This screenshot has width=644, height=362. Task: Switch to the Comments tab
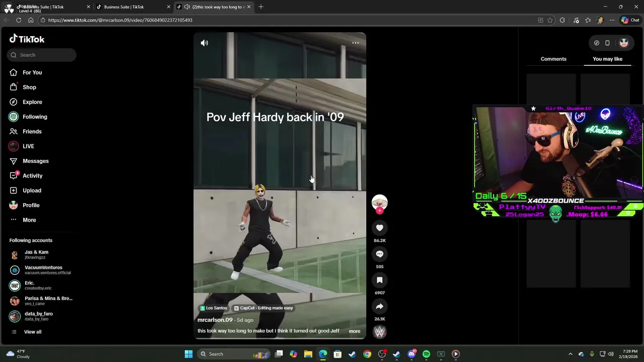(553, 59)
